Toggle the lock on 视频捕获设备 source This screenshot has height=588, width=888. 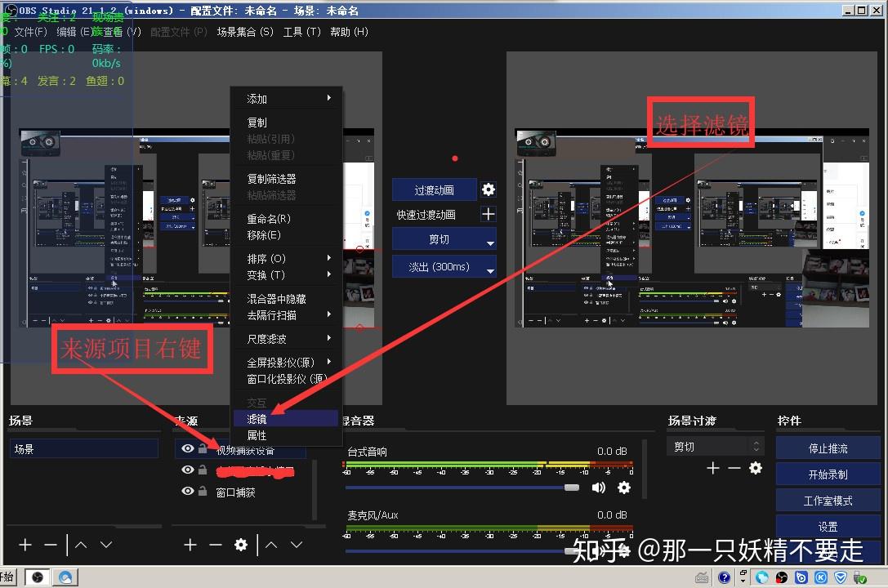click(203, 448)
